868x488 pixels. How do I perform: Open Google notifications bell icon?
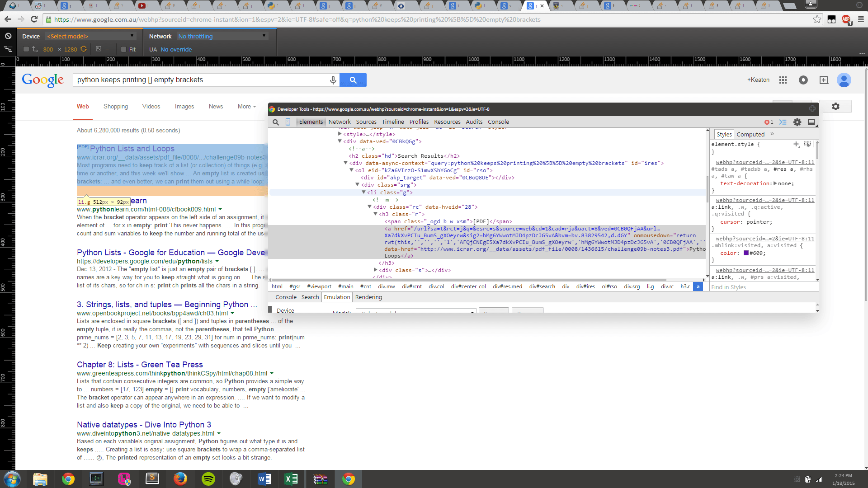point(803,80)
